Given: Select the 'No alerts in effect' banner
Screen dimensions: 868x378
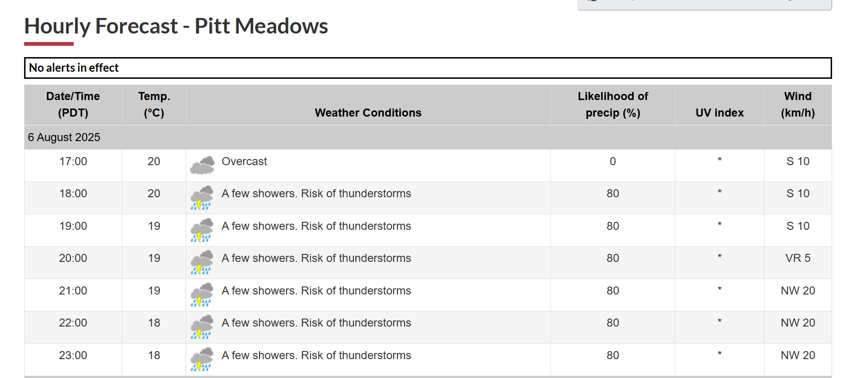Looking at the screenshot, I should [x=428, y=68].
